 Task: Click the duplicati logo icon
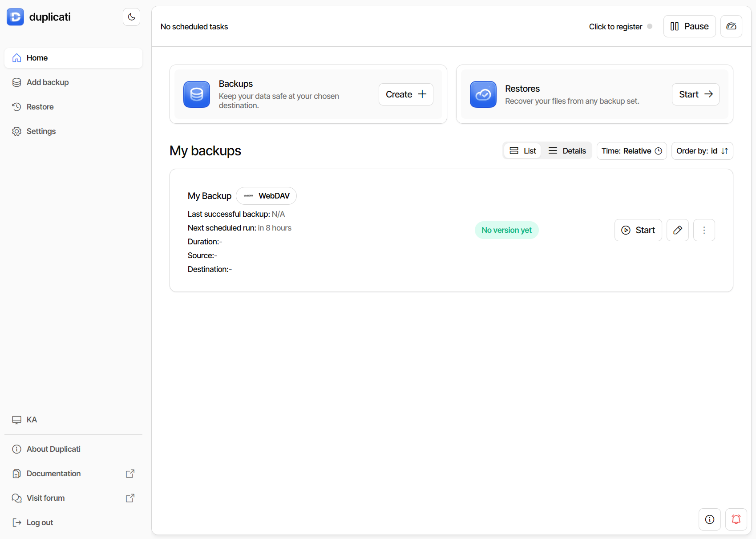click(15, 16)
